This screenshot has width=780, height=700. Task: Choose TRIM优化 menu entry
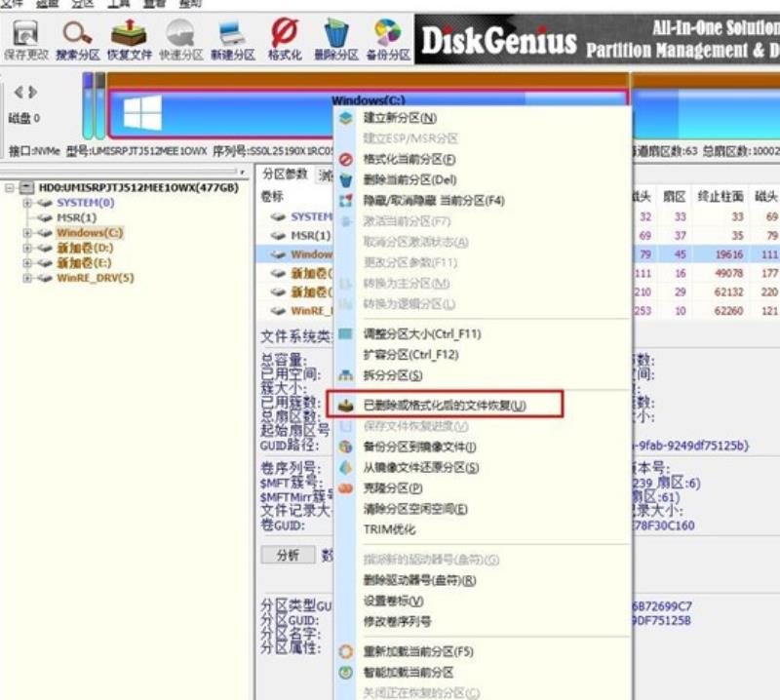(x=389, y=529)
